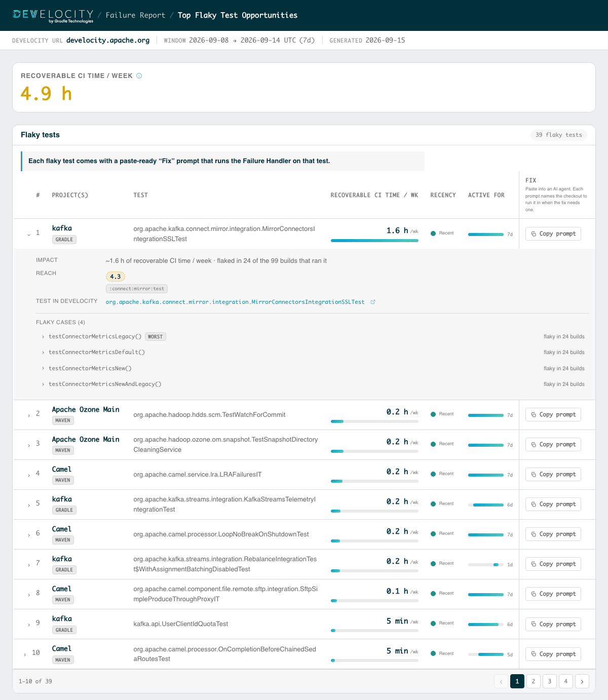
Task: Click the 1.6 h recoverable time bar
Action: (x=374, y=241)
